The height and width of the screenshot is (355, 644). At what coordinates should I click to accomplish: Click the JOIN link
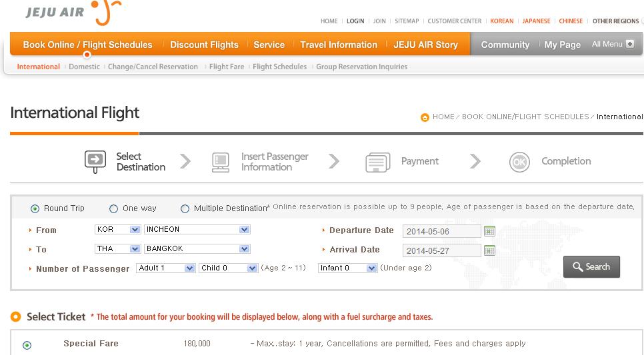[x=379, y=21]
